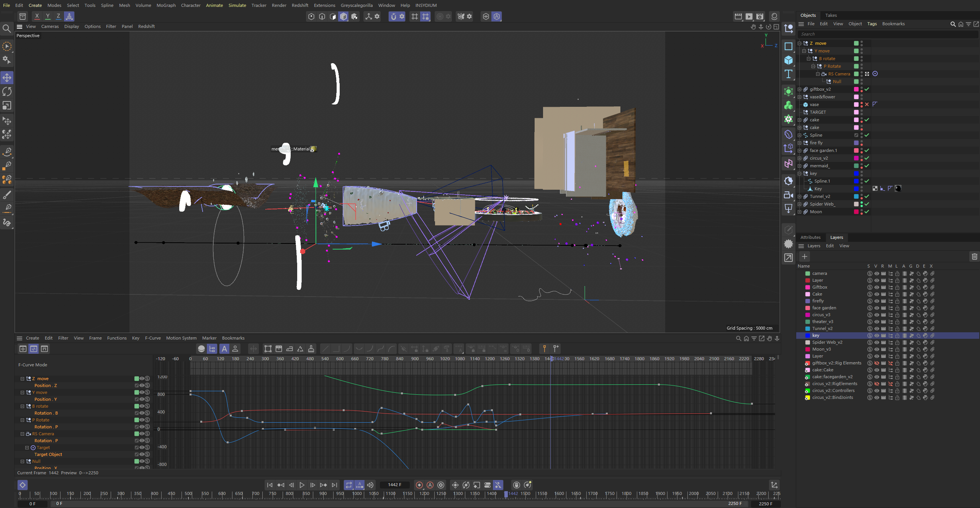
Task: Add a new layer with plus button
Action: [x=805, y=256]
